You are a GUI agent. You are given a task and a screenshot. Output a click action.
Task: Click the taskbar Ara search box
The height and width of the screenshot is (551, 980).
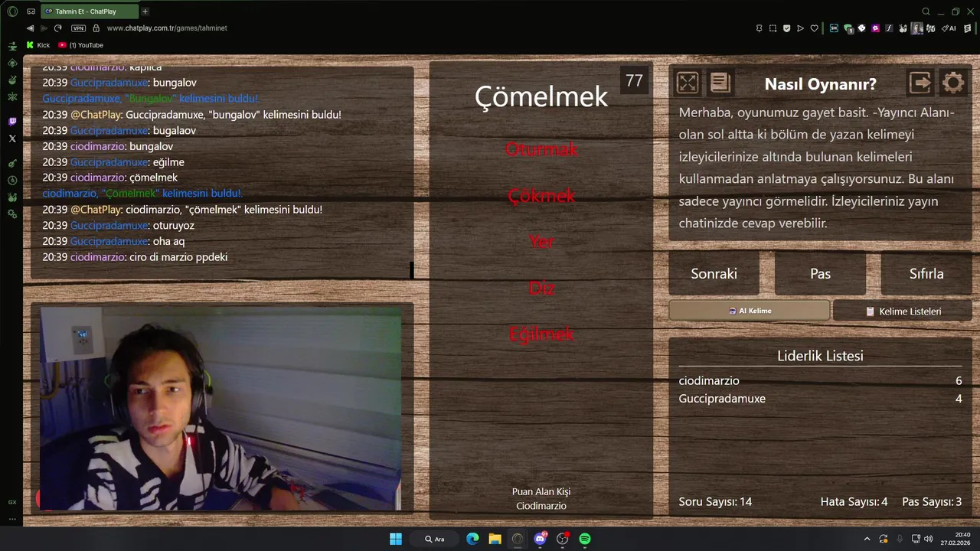(435, 539)
